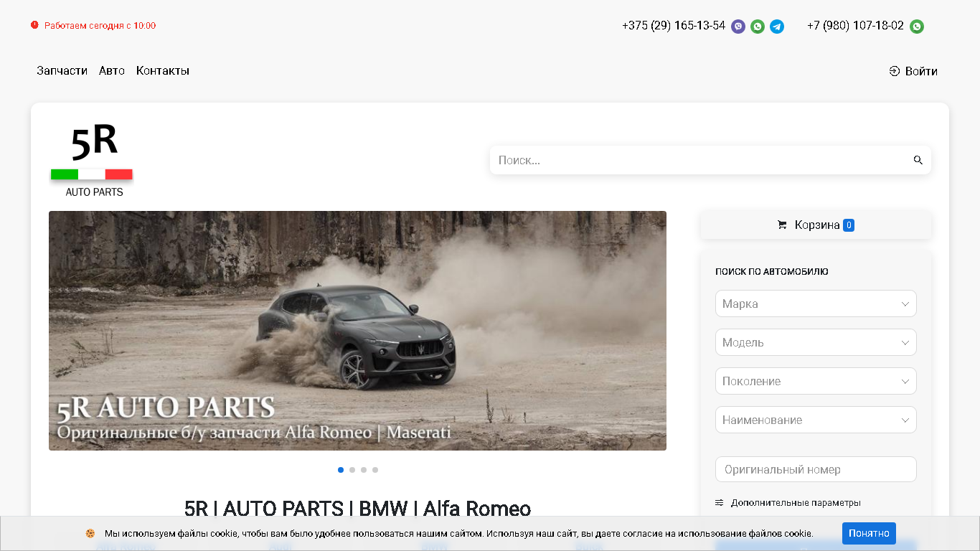Click the 'Работаем сегодня с 10:00' notice

[100, 26]
